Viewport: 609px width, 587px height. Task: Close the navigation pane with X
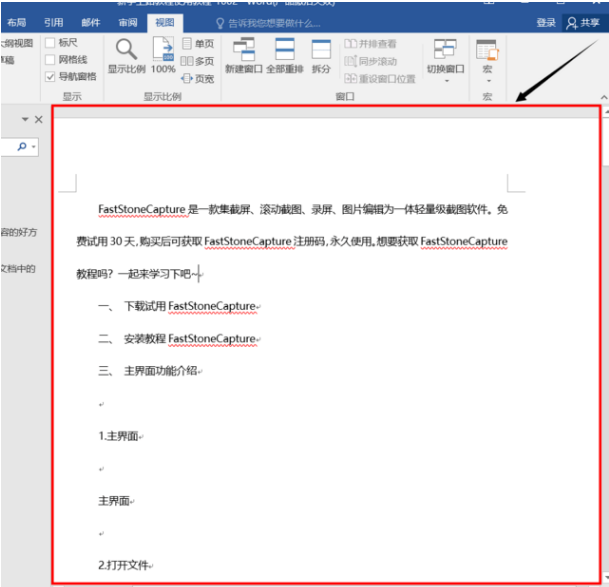(x=38, y=119)
